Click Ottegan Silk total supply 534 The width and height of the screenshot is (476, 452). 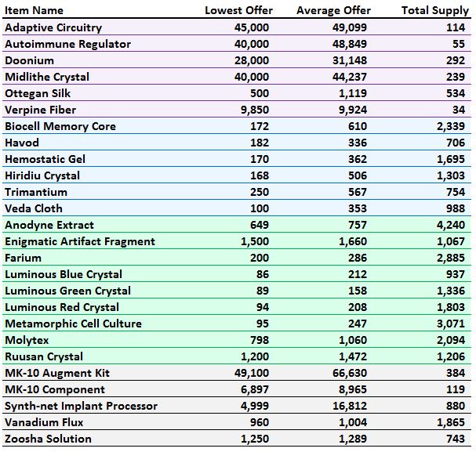tap(455, 93)
